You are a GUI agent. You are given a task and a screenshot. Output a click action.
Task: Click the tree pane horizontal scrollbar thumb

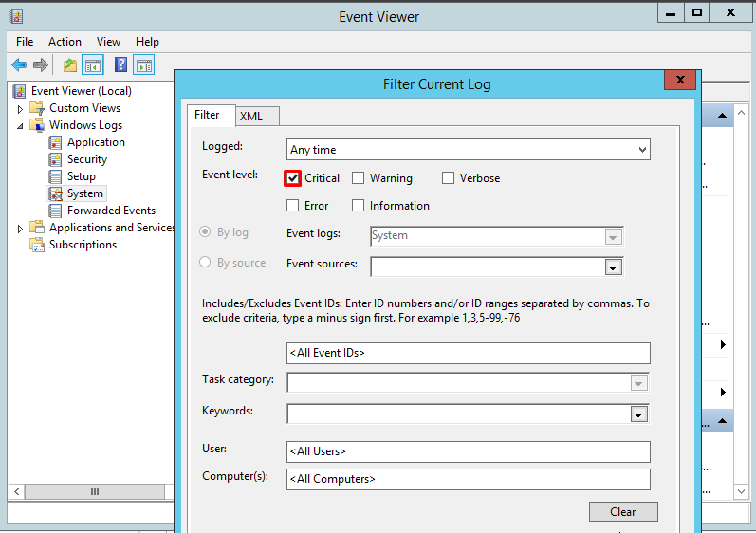click(95, 491)
